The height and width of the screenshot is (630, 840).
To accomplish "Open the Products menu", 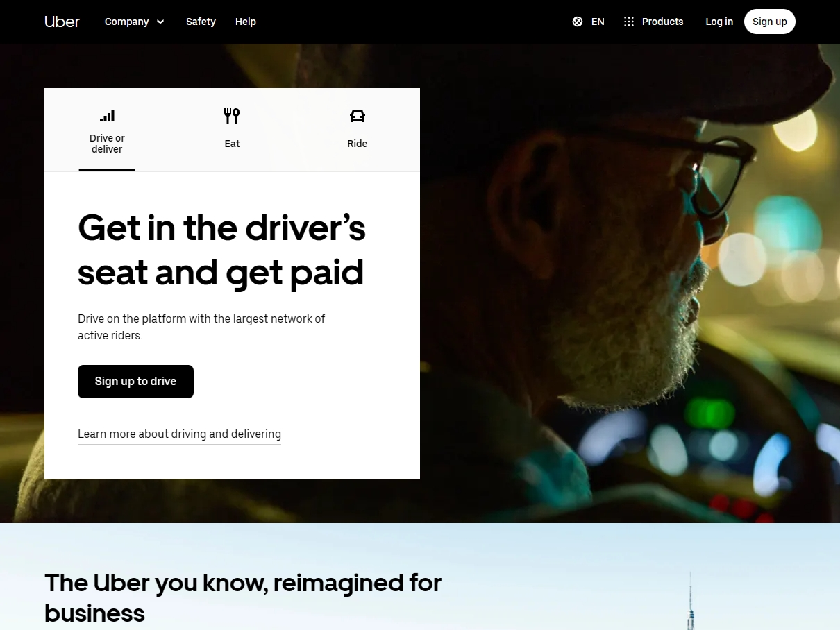I will [x=654, y=22].
